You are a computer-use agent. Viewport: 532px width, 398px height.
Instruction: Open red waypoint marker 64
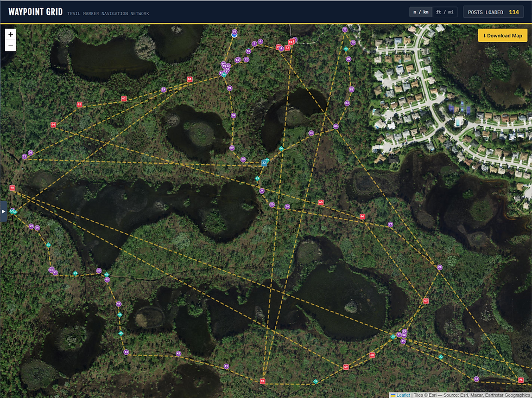(53, 125)
